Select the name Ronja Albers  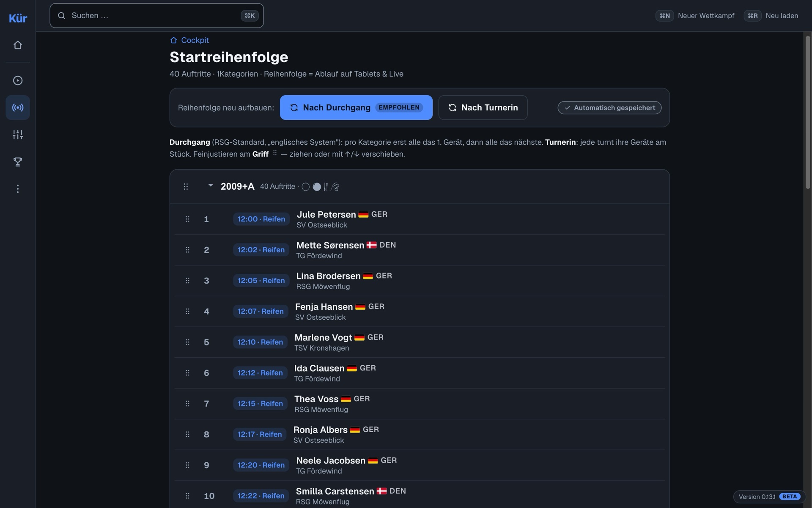point(321,430)
